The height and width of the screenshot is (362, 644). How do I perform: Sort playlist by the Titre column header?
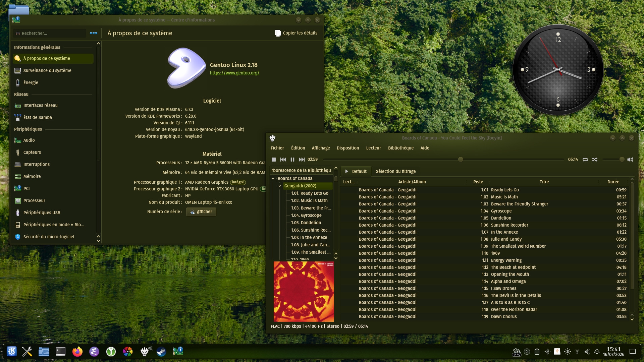coord(544,182)
